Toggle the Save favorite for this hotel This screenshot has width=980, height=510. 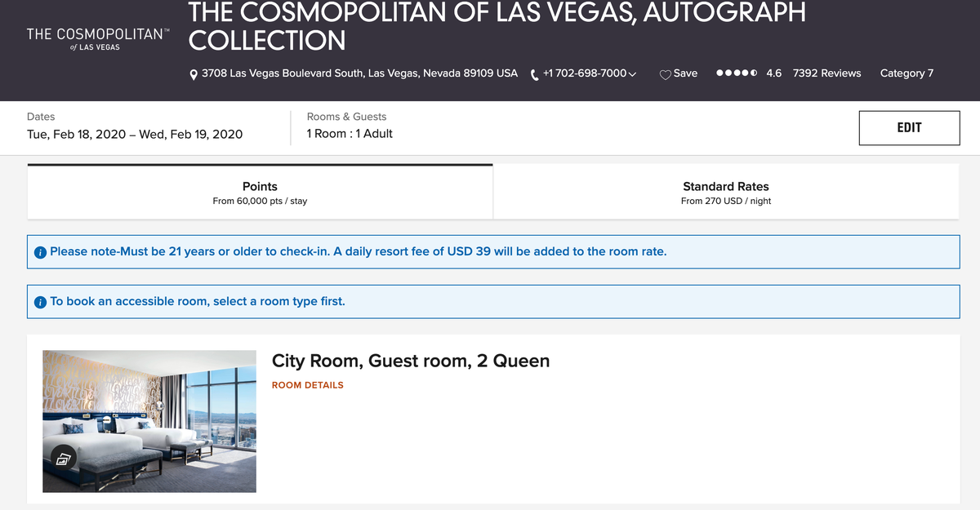(x=679, y=73)
